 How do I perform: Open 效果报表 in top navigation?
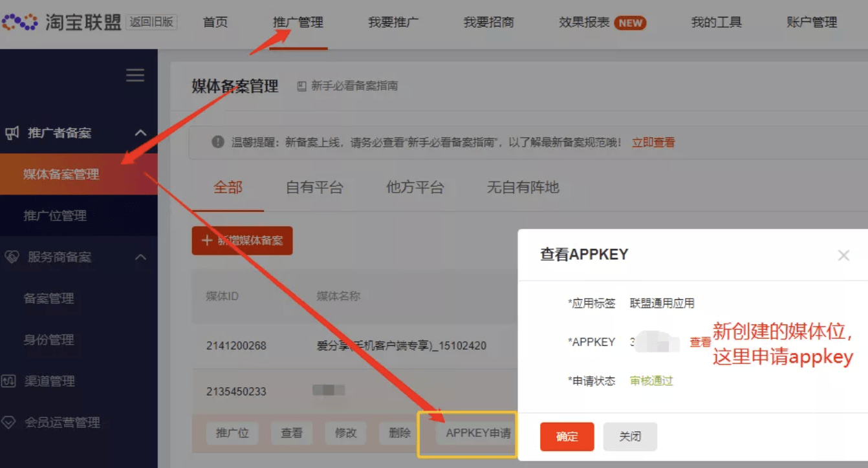click(x=585, y=23)
